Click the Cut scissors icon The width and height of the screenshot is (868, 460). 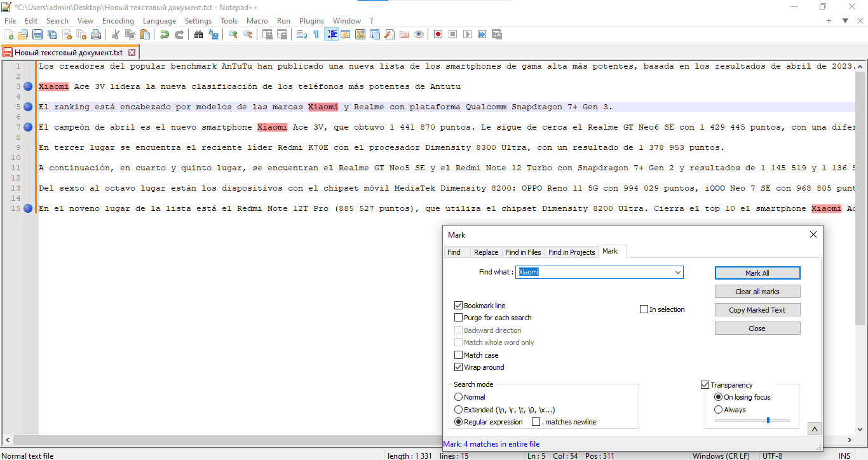(116, 34)
